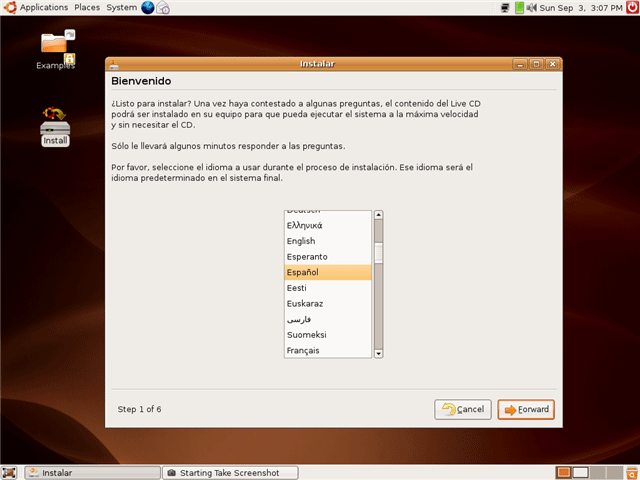Pick Esperanto as installation language
The width and height of the screenshot is (640, 480).
pos(307,257)
